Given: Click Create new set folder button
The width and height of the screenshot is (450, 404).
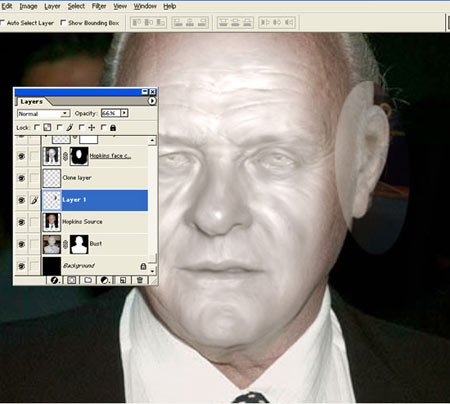Looking at the screenshot, I should pos(88,280).
